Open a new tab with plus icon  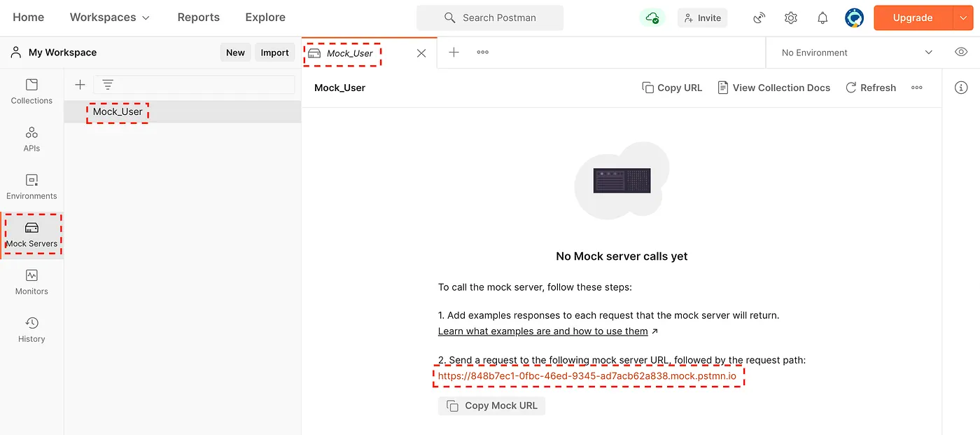click(454, 52)
